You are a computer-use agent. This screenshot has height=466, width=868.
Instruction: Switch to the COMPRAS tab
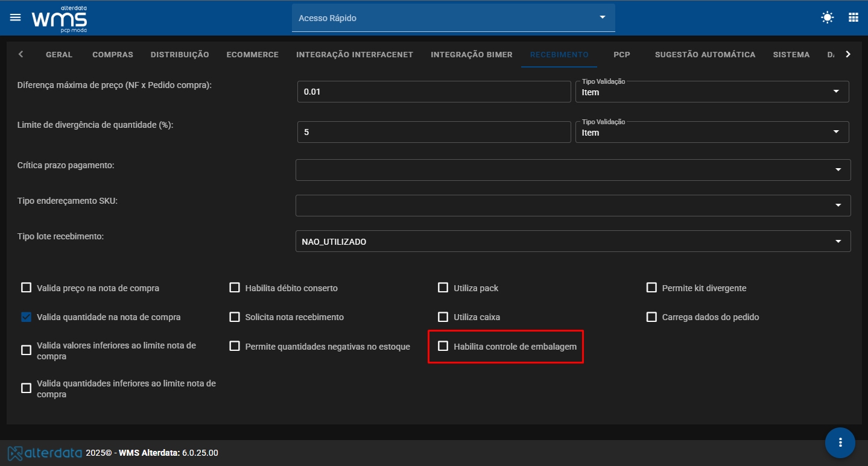tap(113, 54)
